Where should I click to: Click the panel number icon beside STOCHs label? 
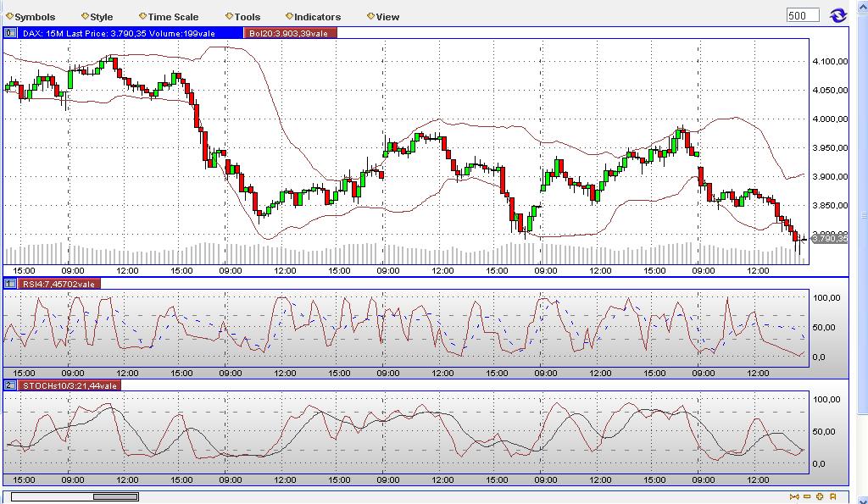8,385
